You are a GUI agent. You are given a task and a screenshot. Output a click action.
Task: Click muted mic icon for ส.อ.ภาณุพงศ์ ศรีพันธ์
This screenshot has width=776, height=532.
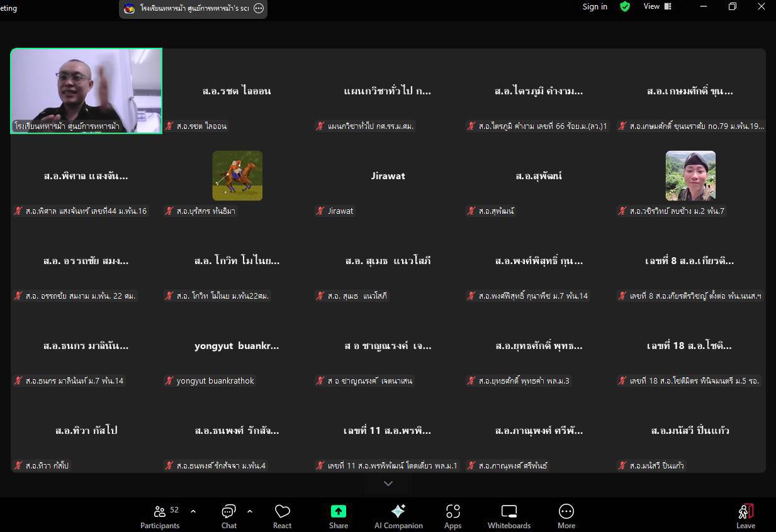coord(471,465)
